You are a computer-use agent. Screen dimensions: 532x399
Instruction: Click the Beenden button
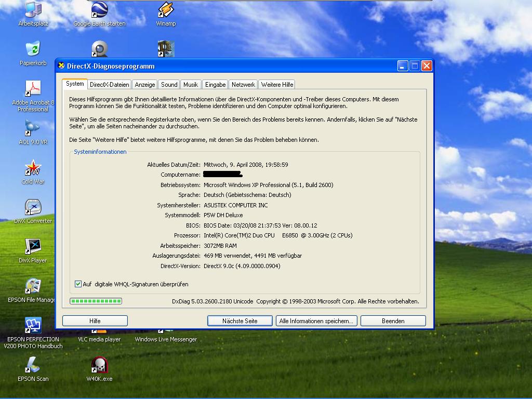393,321
